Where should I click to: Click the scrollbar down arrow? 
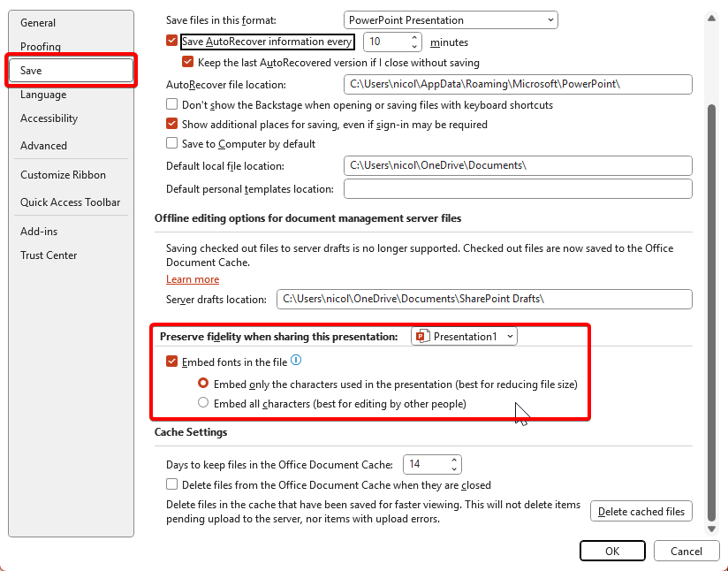(x=711, y=529)
